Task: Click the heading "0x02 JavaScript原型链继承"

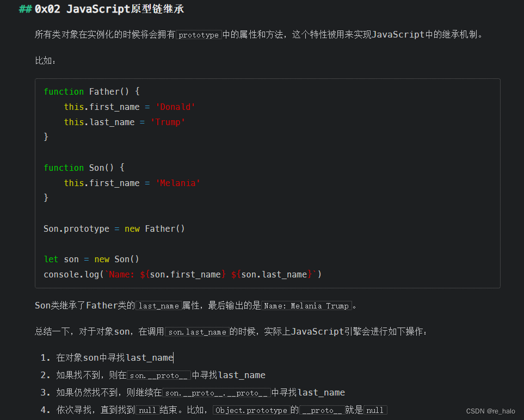Action: 101,9
